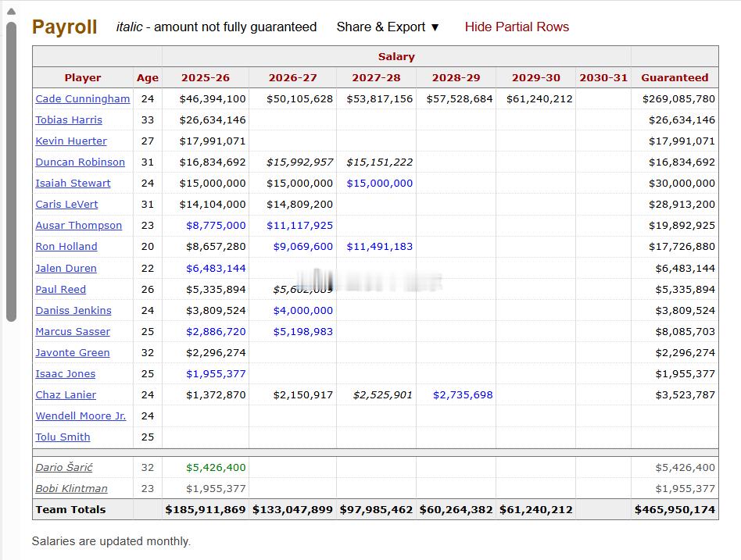Click Chaz Lanier's $2,735,698 2028-29 salary
Viewport: 741px width, 560px height.
tap(463, 395)
